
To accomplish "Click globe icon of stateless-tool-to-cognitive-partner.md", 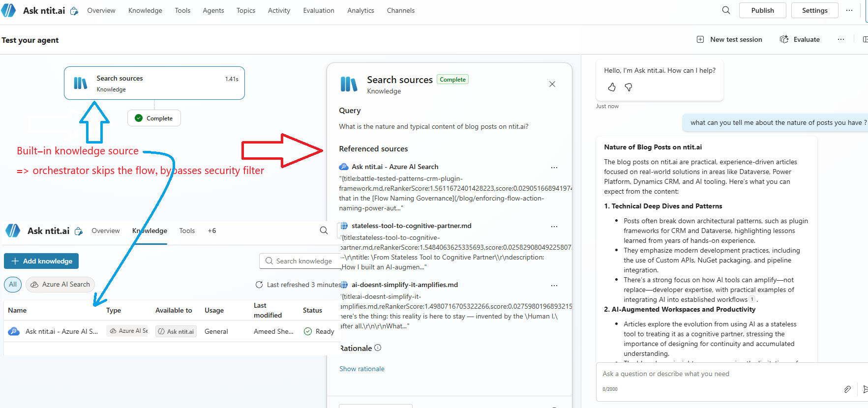I will (x=344, y=226).
